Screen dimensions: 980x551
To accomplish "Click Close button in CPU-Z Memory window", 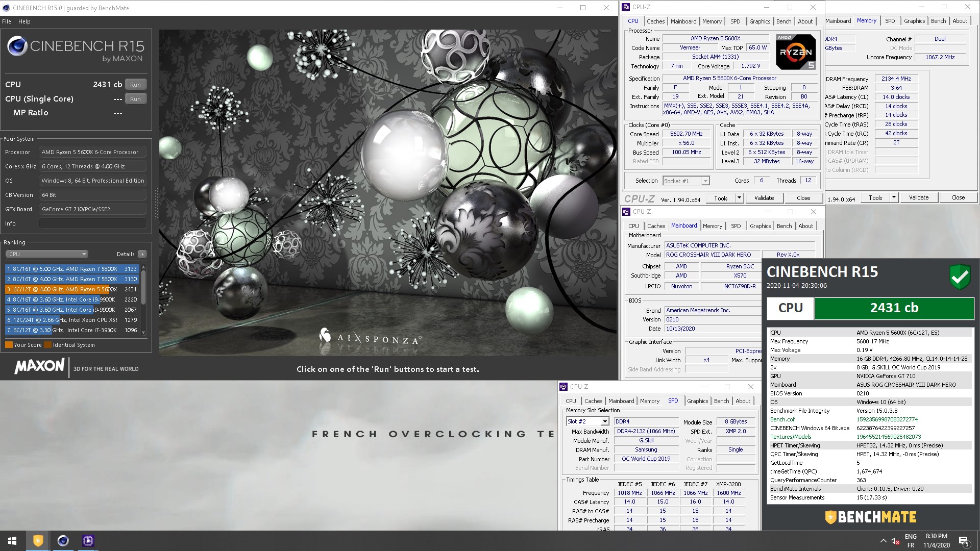I will click(958, 197).
